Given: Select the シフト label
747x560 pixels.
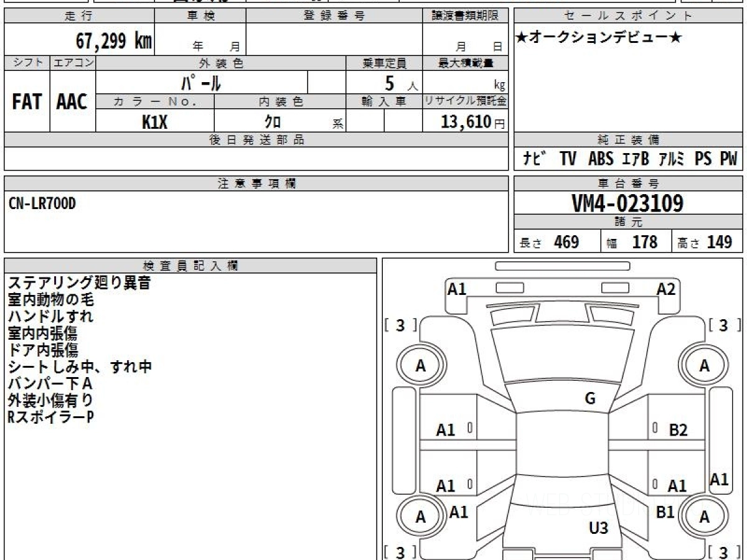Looking at the screenshot, I should pyautogui.click(x=27, y=63).
